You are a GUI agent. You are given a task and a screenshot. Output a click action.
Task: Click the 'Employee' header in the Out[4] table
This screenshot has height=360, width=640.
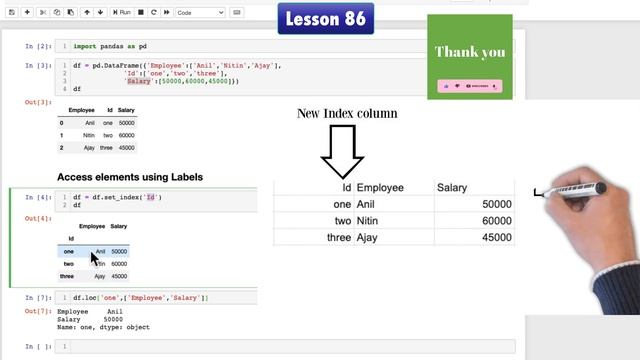click(x=92, y=226)
